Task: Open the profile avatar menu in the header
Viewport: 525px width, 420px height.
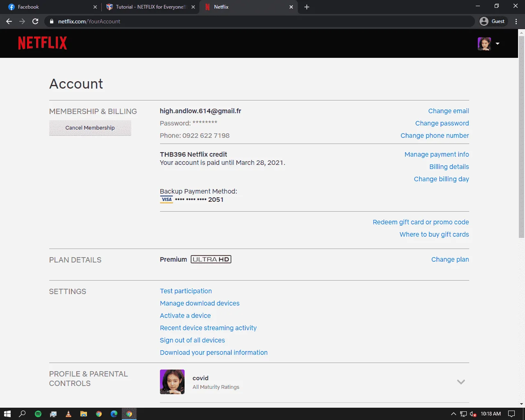Action: point(488,43)
